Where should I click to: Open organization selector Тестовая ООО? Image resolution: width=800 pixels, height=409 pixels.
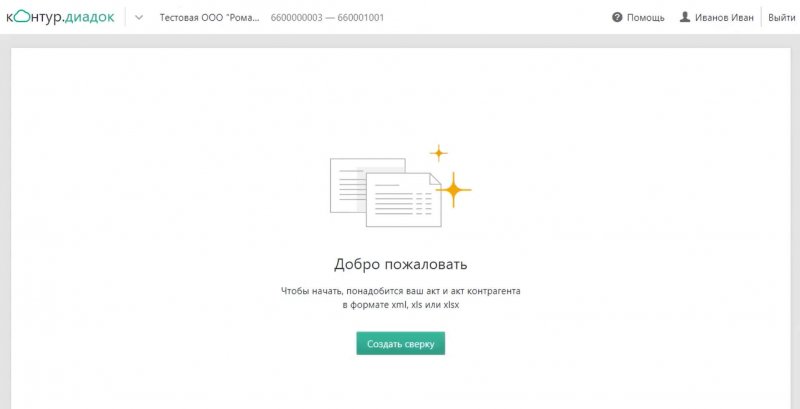209,18
